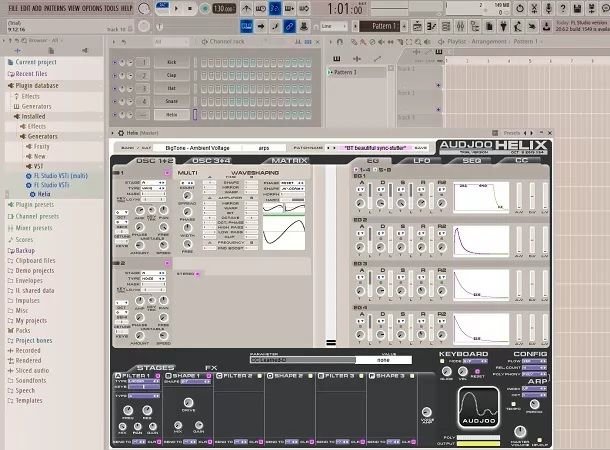The width and height of the screenshot is (610, 450).
Task: Click the patch name field in Helix
Action: tap(375, 148)
